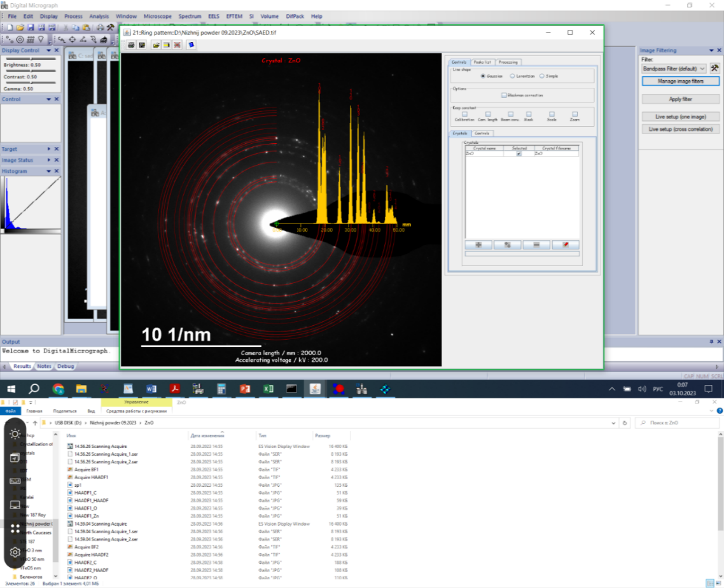The width and height of the screenshot is (724, 588).
Task: Click the Open folder icon in main toolbar
Action: 20,28
